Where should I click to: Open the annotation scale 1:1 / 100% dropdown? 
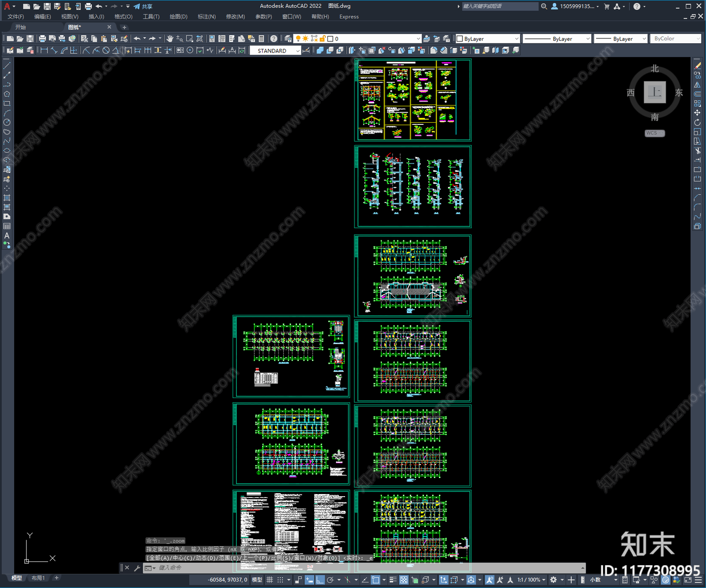pyautogui.click(x=531, y=580)
